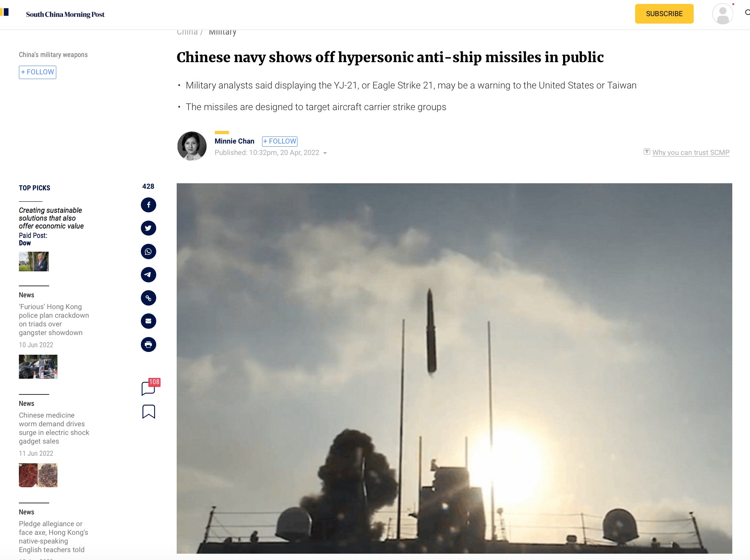Click the yellow SUBSCRIBE button
This screenshot has width=750, height=560.
664,14
